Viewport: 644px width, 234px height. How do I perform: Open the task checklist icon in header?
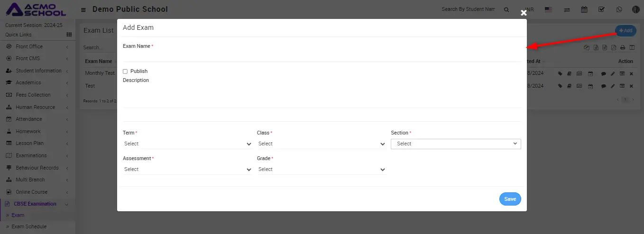tap(601, 9)
